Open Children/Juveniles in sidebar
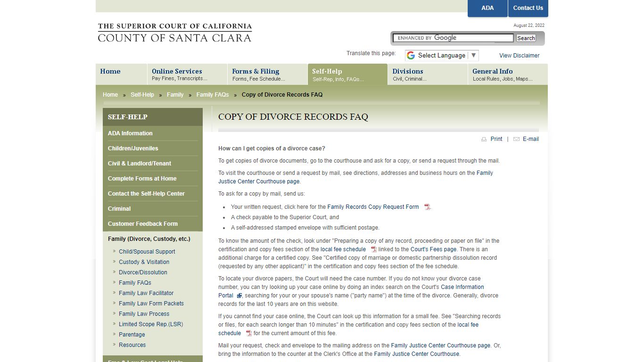The height and width of the screenshot is (362, 644). point(153,148)
